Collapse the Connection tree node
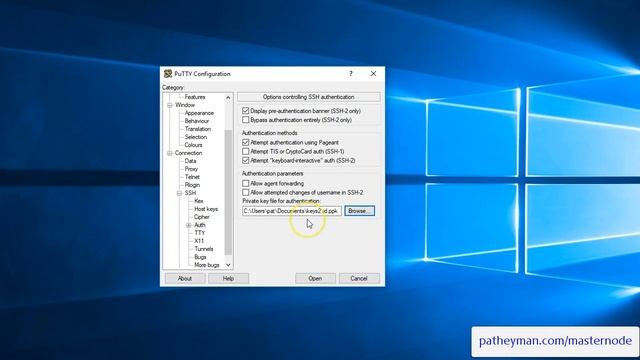 pos(170,153)
